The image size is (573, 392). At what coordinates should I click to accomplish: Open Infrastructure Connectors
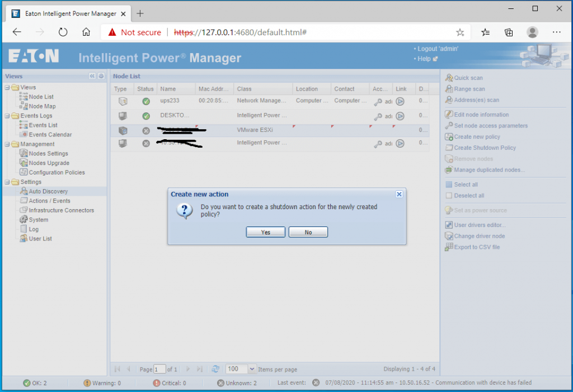pyautogui.click(x=62, y=210)
